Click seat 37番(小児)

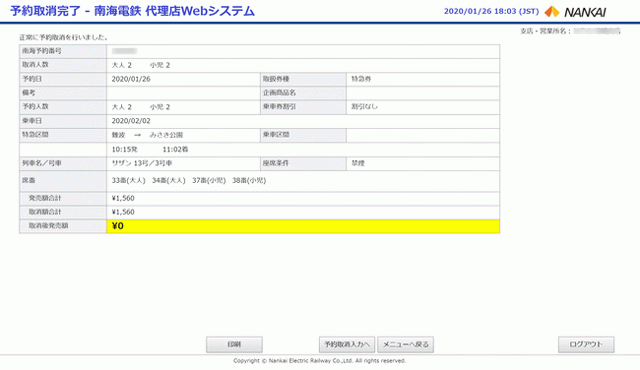[209, 180]
